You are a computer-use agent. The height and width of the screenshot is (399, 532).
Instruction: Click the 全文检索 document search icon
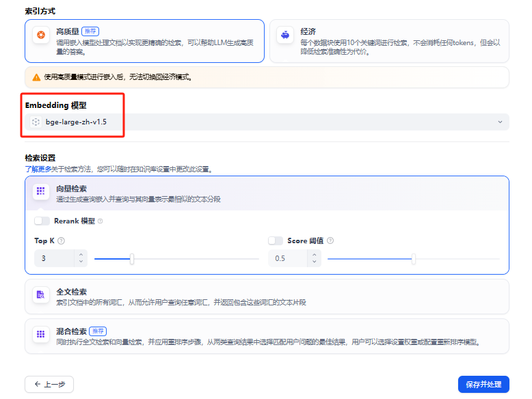[41, 296]
